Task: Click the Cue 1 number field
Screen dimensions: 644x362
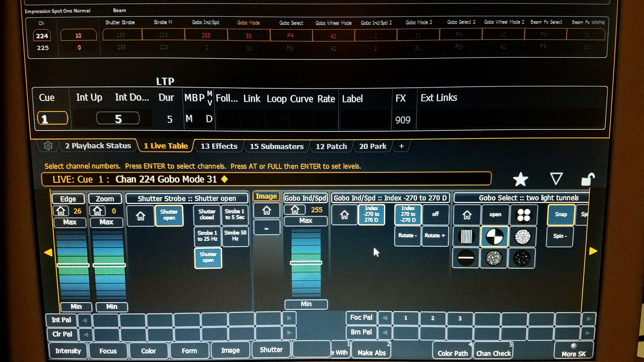Action: pyautogui.click(x=52, y=118)
